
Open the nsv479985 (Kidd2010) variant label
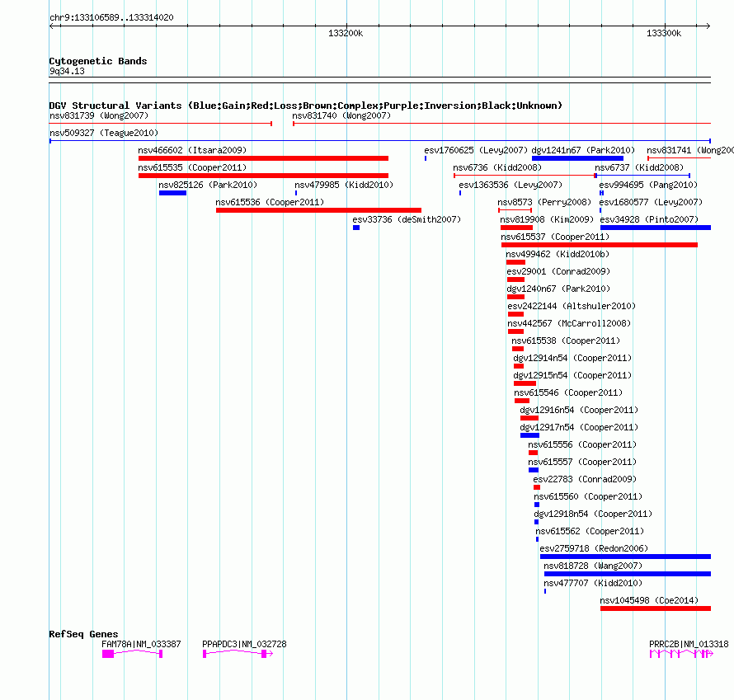[x=344, y=185]
